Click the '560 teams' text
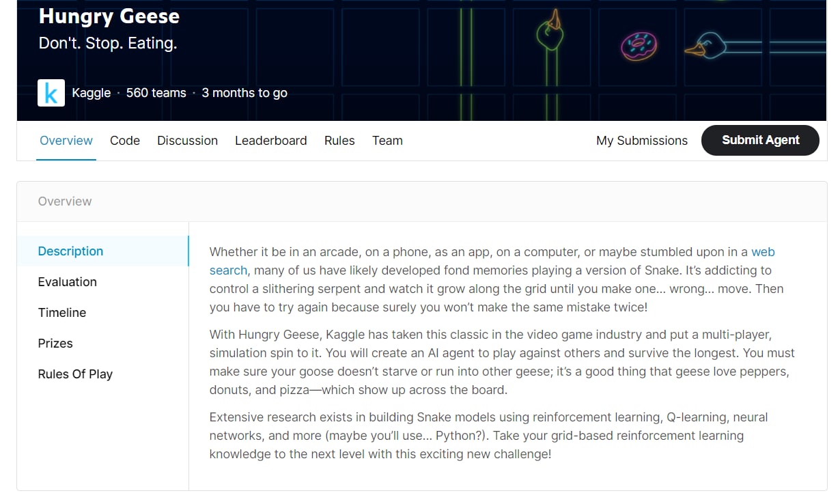The height and width of the screenshot is (504, 840). tap(156, 93)
